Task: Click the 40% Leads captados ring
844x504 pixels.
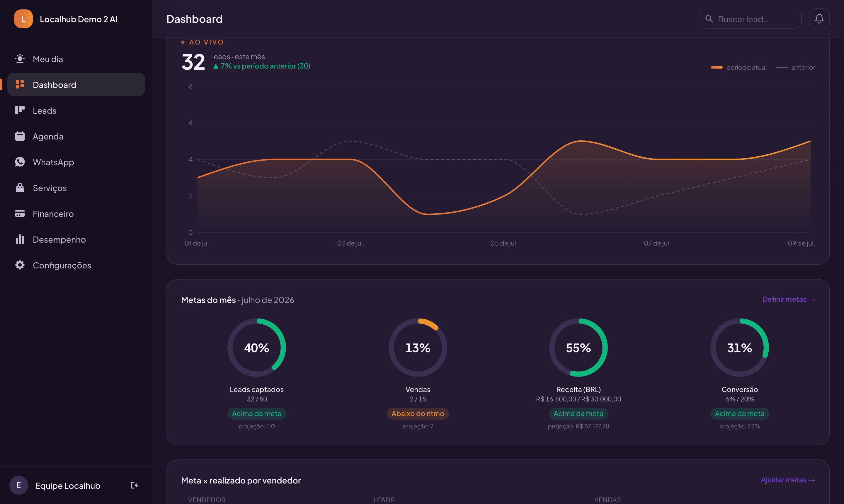Action: tap(256, 348)
